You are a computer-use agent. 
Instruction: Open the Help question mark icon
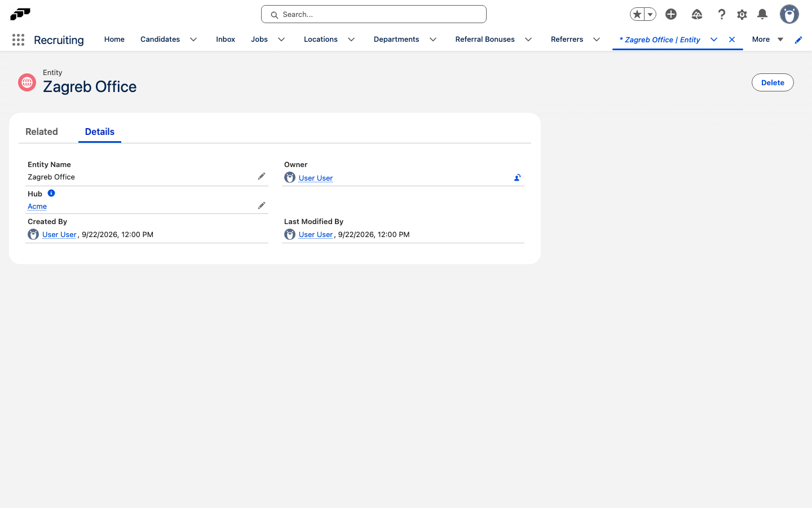click(x=722, y=14)
